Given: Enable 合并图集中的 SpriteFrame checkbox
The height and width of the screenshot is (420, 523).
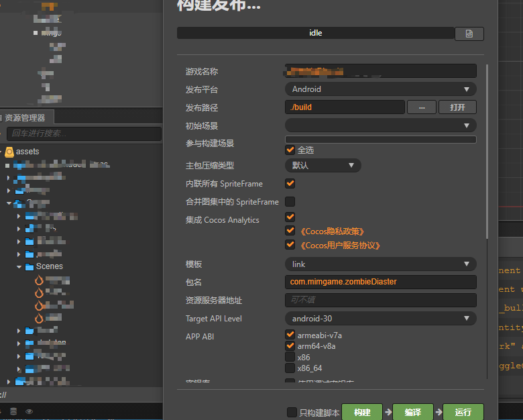Looking at the screenshot, I should pyautogui.click(x=290, y=202).
